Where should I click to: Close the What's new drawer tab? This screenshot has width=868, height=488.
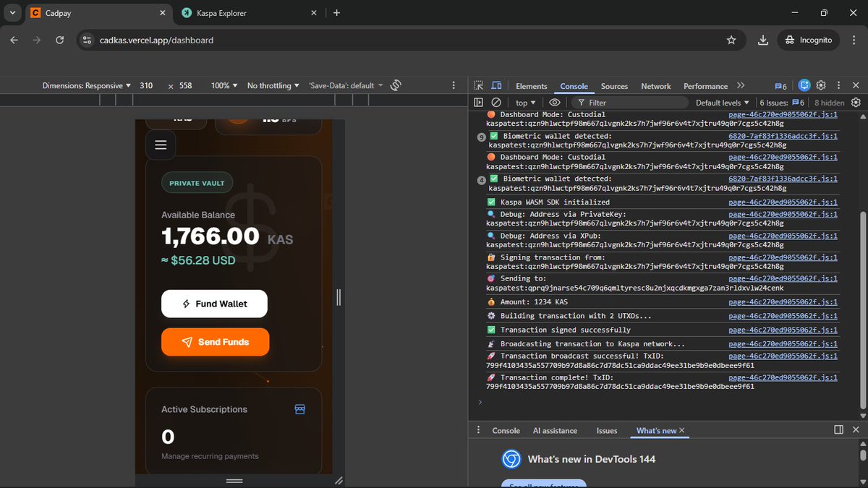point(681,430)
